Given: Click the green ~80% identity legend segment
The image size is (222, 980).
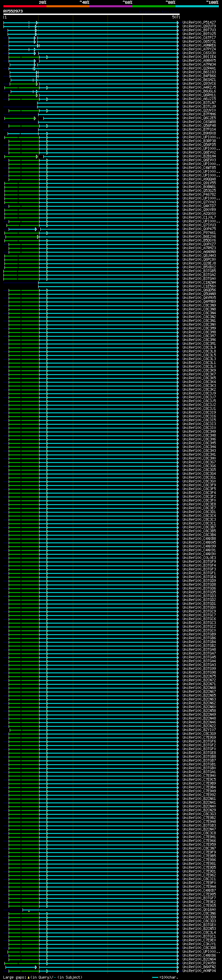Looking at the screenshot, I should tap(154, 6).
